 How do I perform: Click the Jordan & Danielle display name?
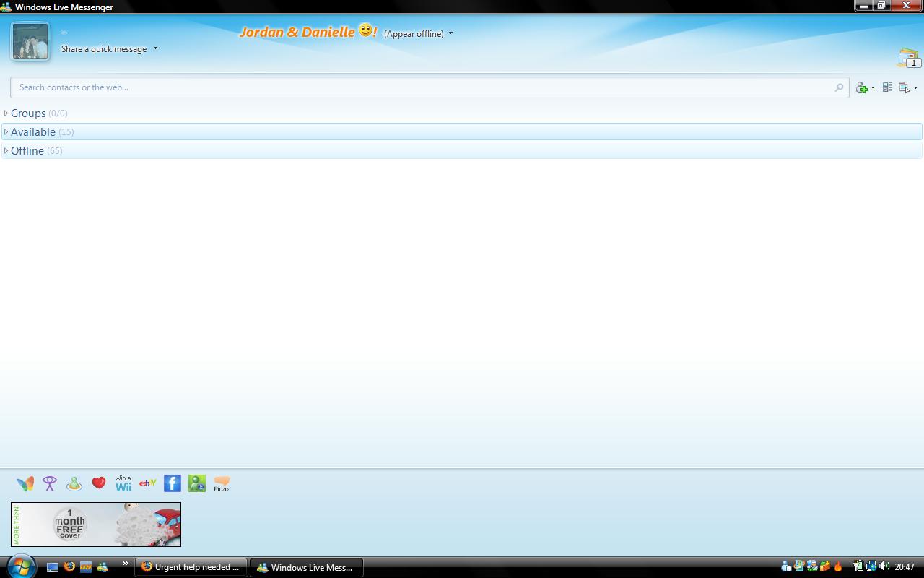point(297,33)
